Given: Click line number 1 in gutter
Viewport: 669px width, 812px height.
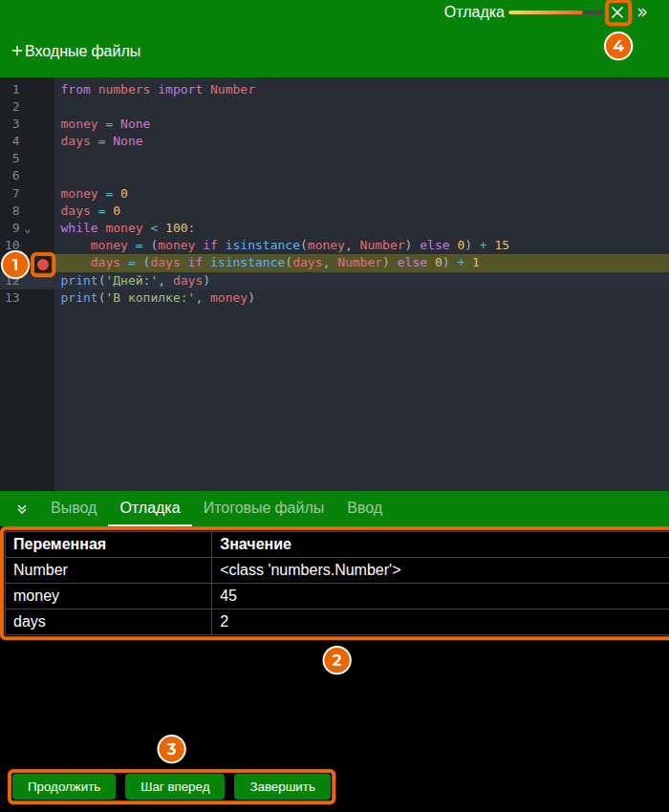Looking at the screenshot, I should pos(16,90).
